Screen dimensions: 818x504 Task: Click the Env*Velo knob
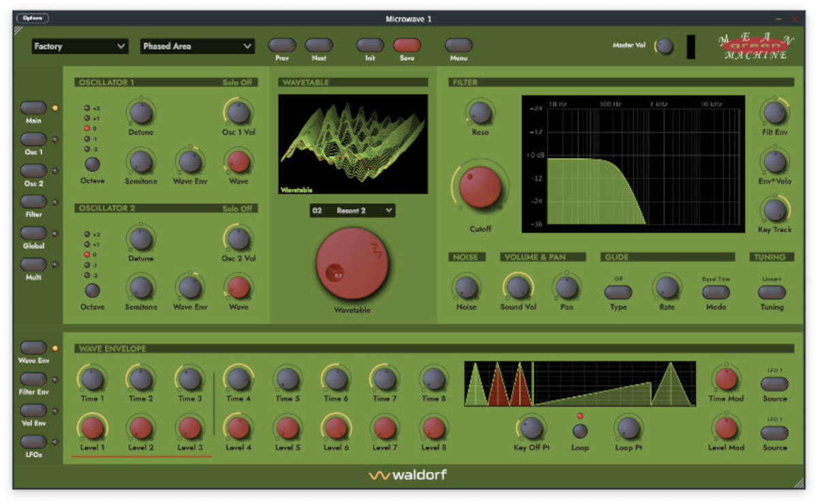click(774, 161)
